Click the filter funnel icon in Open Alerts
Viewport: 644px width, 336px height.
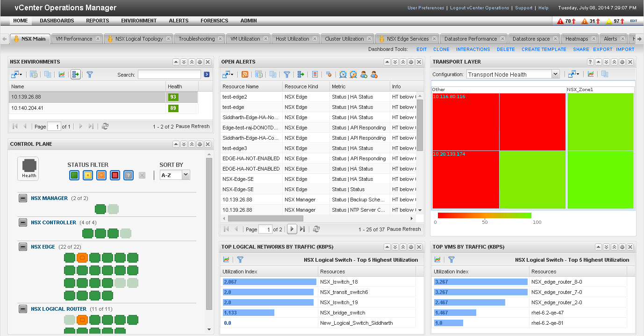tap(287, 74)
